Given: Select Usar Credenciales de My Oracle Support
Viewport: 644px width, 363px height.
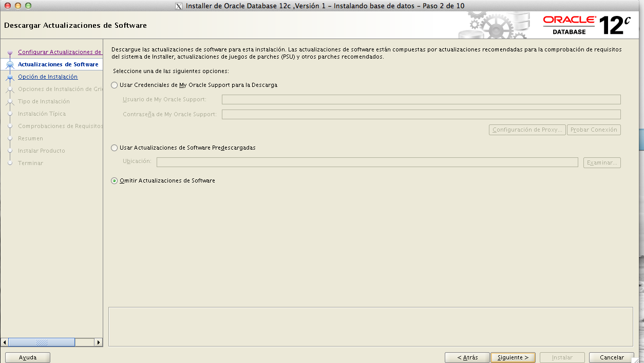Looking at the screenshot, I should click(115, 85).
